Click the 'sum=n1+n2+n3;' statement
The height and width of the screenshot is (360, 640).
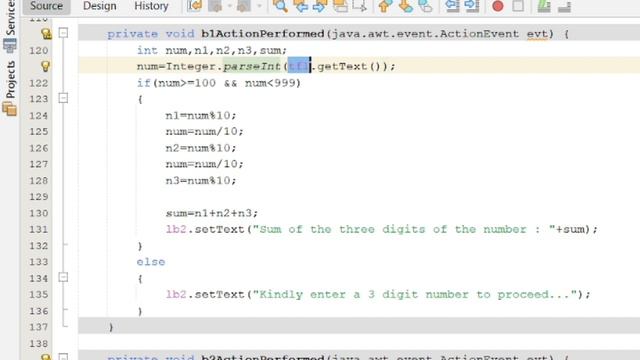[x=212, y=213]
